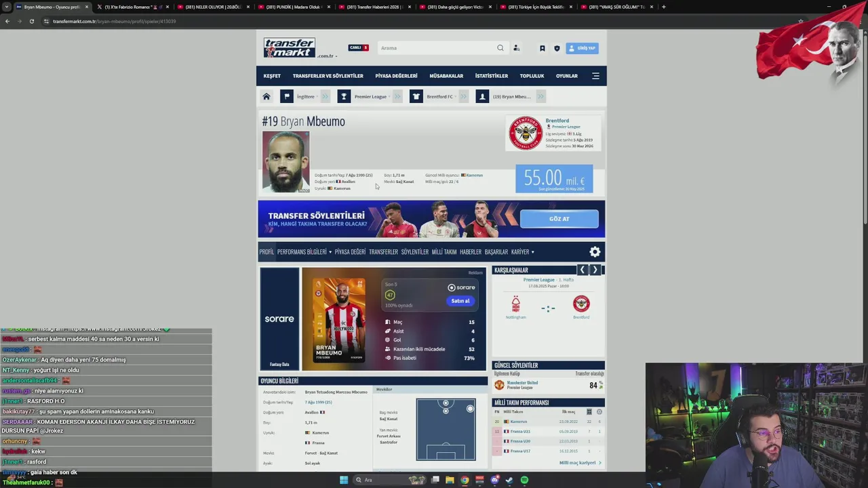This screenshot has width=868, height=488.
Task: Expand the Brentford FC breadcrumb dropdown
Action: (464, 96)
